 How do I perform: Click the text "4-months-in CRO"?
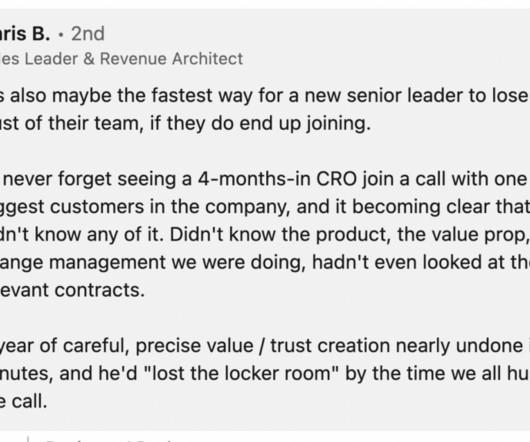(277, 178)
